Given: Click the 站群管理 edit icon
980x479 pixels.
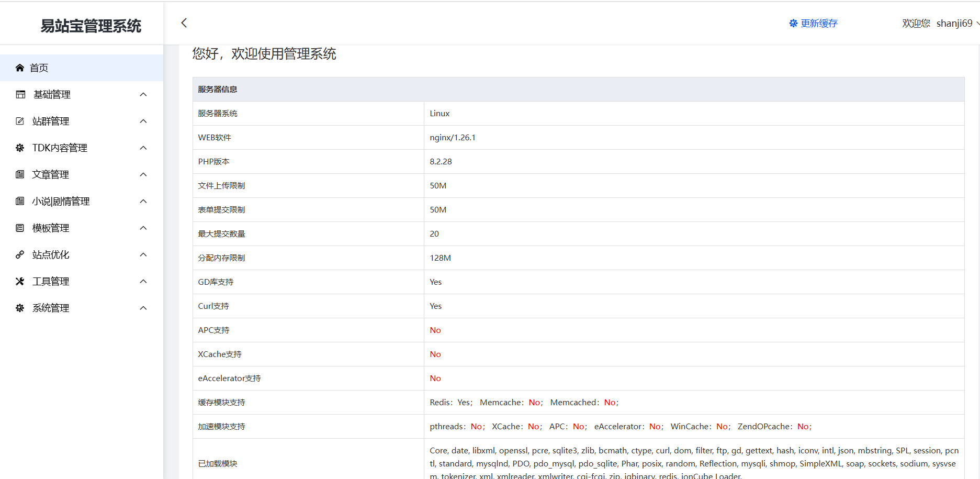Looking at the screenshot, I should pyautogui.click(x=20, y=121).
